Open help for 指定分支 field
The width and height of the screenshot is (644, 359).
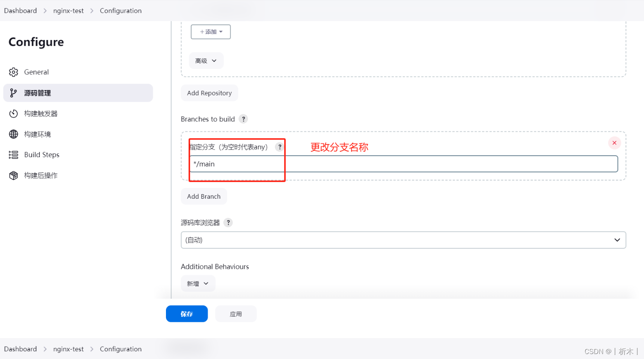pos(280,147)
